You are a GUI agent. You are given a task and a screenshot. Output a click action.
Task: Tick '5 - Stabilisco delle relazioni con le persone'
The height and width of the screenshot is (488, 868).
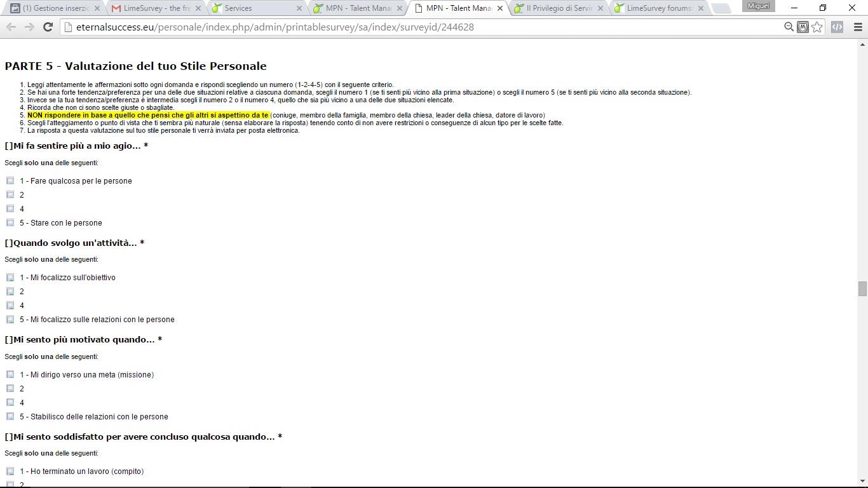pyautogui.click(x=10, y=417)
